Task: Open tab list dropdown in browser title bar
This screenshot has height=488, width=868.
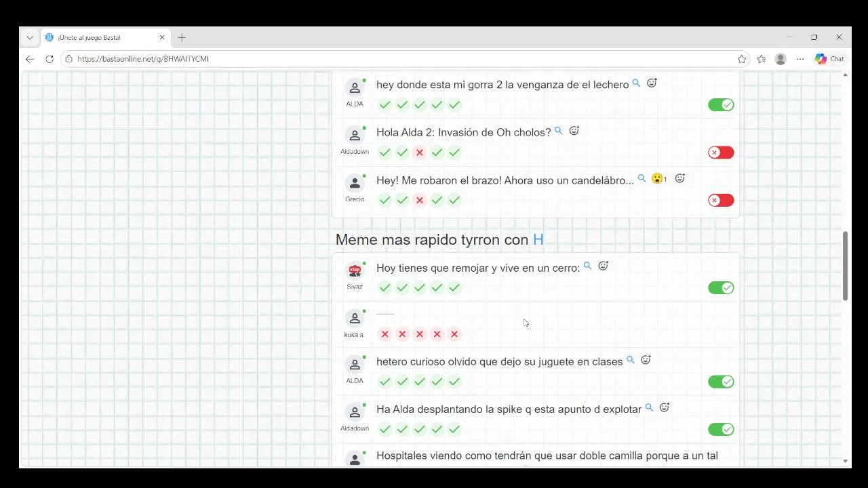Action: (x=30, y=37)
